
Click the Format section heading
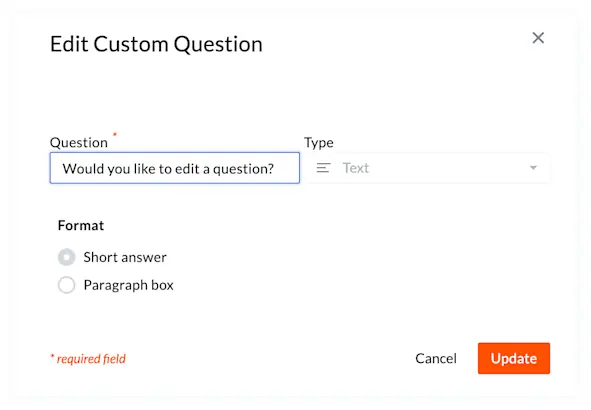pyautogui.click(x=81, y=225)
